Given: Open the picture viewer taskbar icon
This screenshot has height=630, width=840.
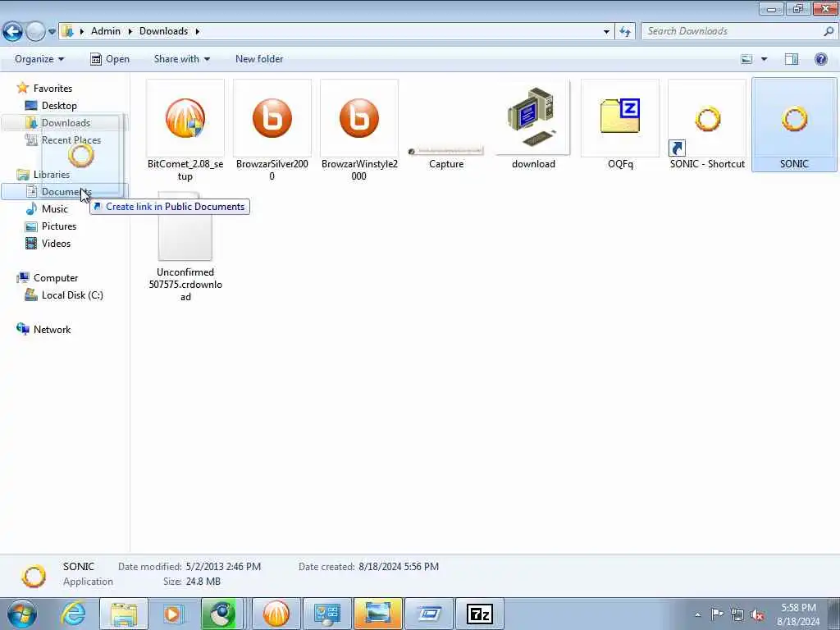Looking at the screenshot, I should 377,614.
